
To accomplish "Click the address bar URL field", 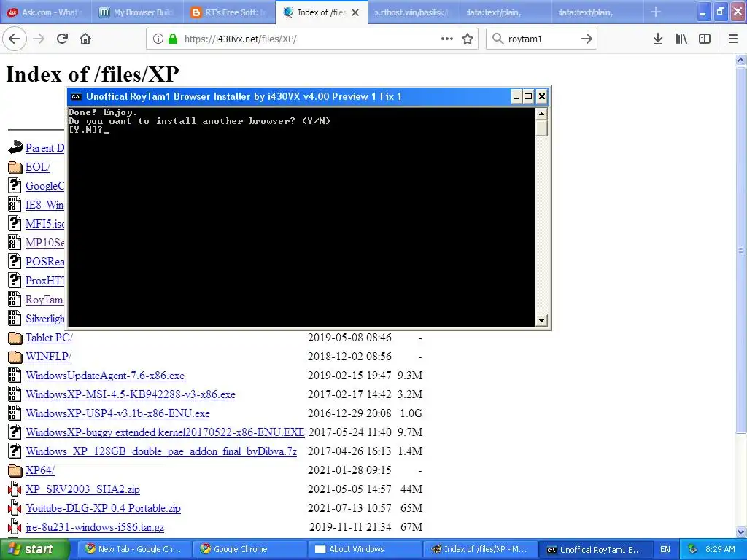I will click(311, 39).
